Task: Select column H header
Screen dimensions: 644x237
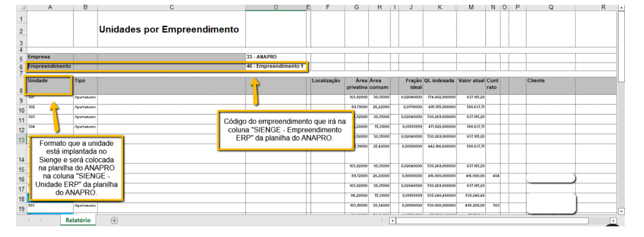Action: 379,7
